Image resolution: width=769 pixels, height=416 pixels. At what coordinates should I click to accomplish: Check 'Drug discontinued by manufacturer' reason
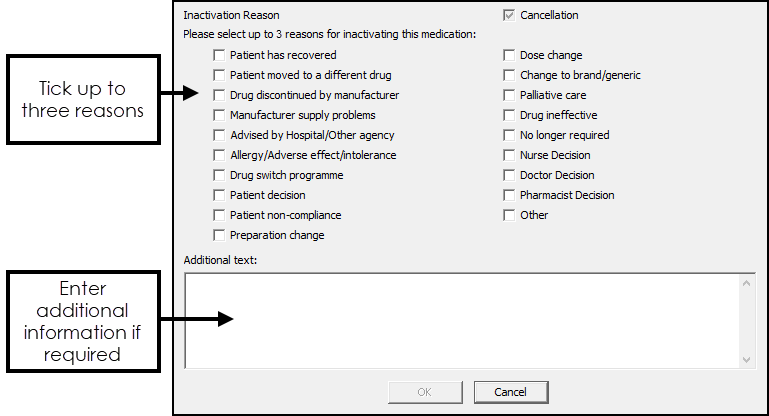(x=219, y=96)
